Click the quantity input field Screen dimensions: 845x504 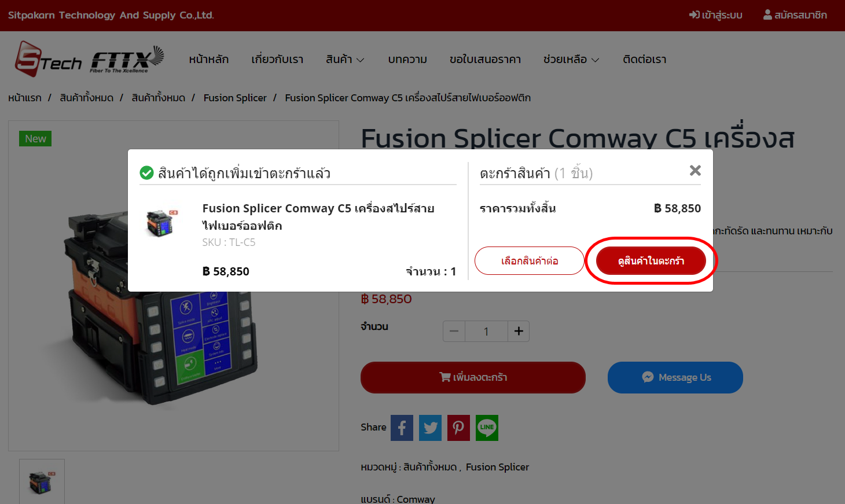(486, 331)
